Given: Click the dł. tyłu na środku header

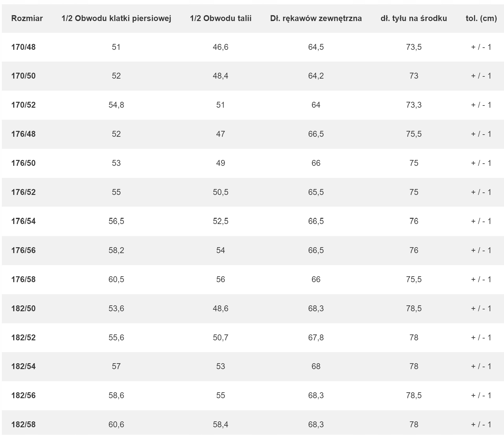Looking at the screenshot, I should pos(414,18).
